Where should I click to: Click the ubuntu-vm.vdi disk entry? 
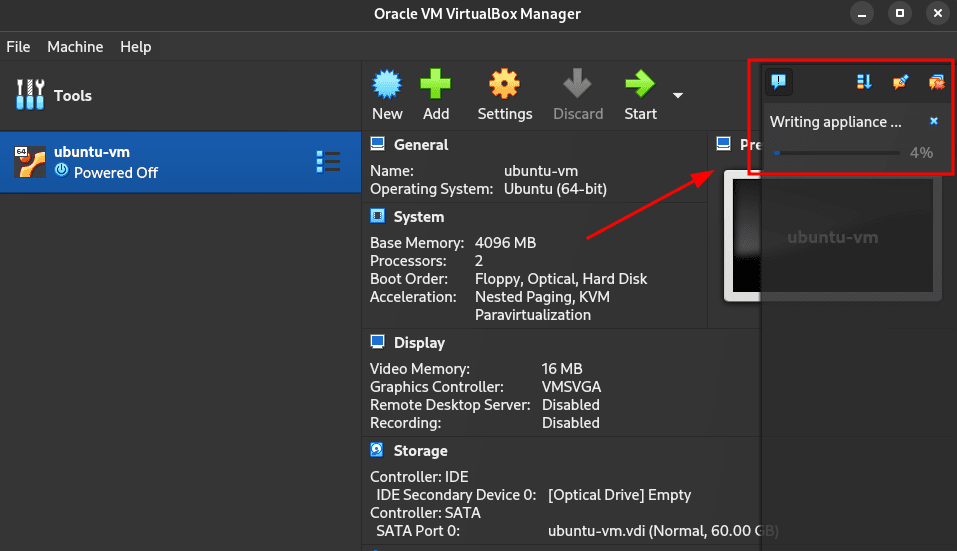coord(663,531)
